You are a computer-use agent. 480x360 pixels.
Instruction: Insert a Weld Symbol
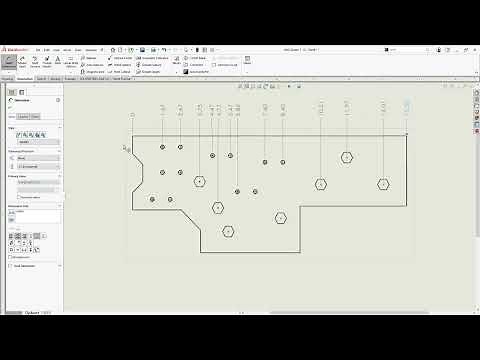pos(119,65)
